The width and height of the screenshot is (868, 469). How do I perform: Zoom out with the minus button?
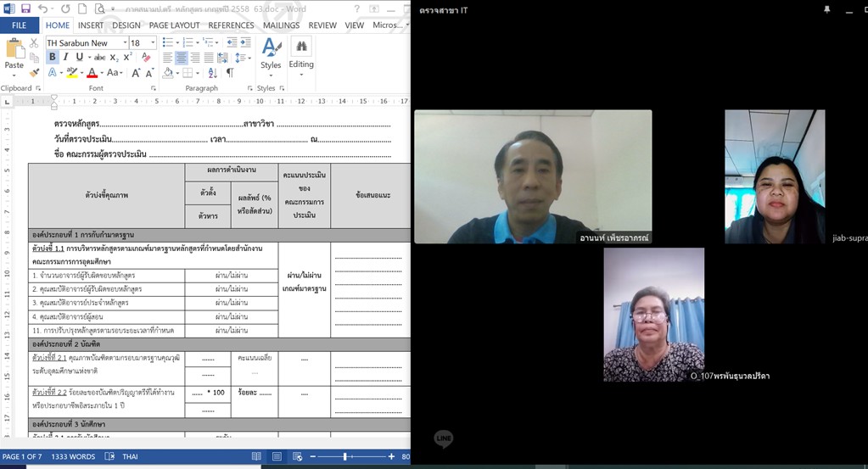[313, 456]
